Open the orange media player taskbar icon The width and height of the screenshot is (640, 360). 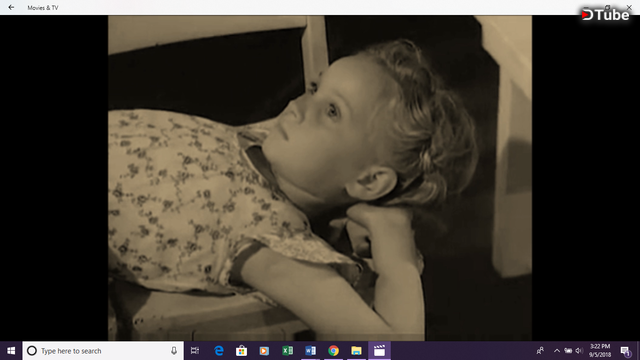coord(264,351)
